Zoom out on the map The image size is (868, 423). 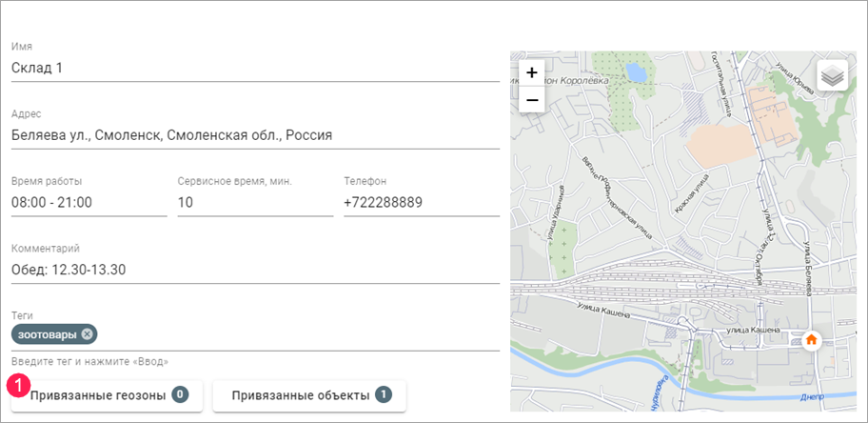(531, 99)
